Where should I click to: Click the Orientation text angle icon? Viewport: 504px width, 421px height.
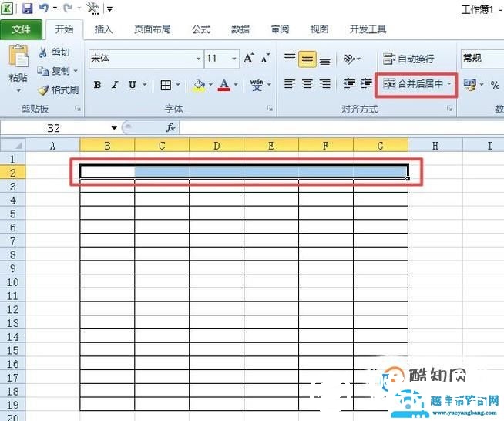[x=349, y=59]
